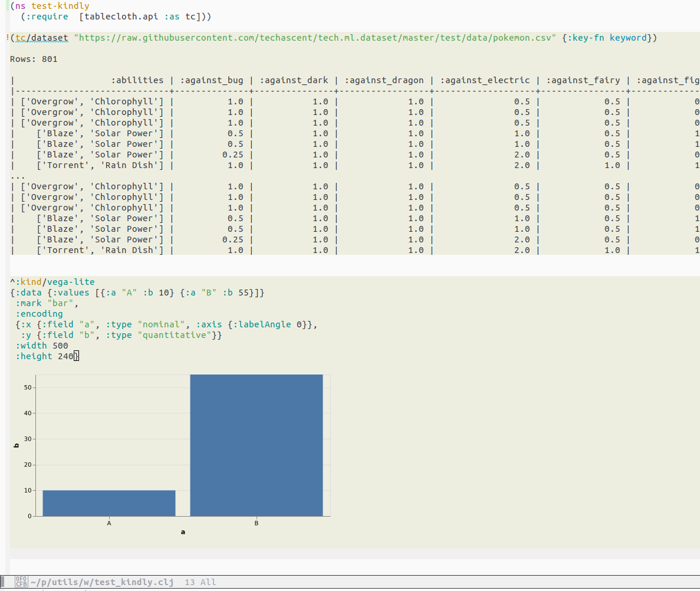Place the cursor on the test-kindly namespace name
Image resolution: width=700 pixels, height=591 pixels.
(x=60, y=6)
